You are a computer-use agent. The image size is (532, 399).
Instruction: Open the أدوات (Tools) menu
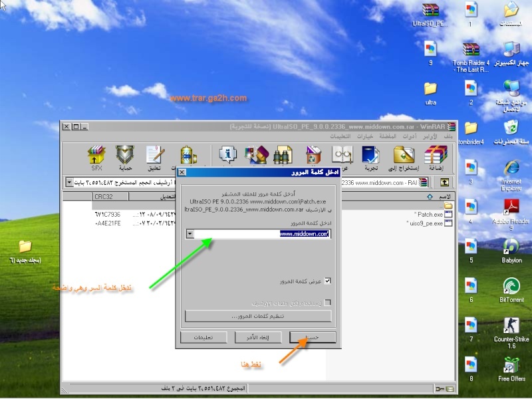point(410,136)
